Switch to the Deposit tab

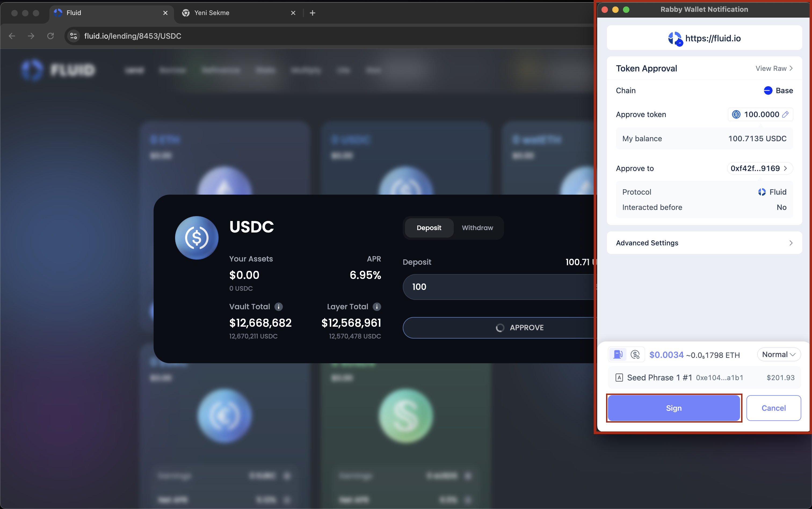tap(429, 228)
